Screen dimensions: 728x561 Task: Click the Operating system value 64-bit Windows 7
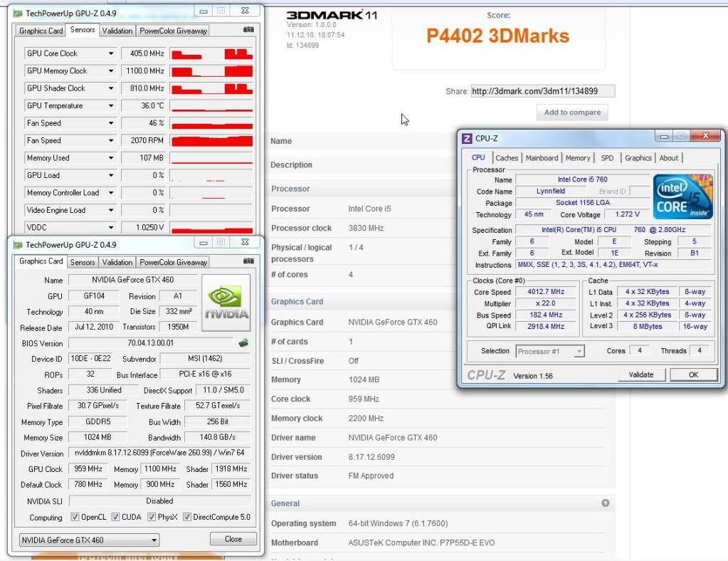click(398, 523)
